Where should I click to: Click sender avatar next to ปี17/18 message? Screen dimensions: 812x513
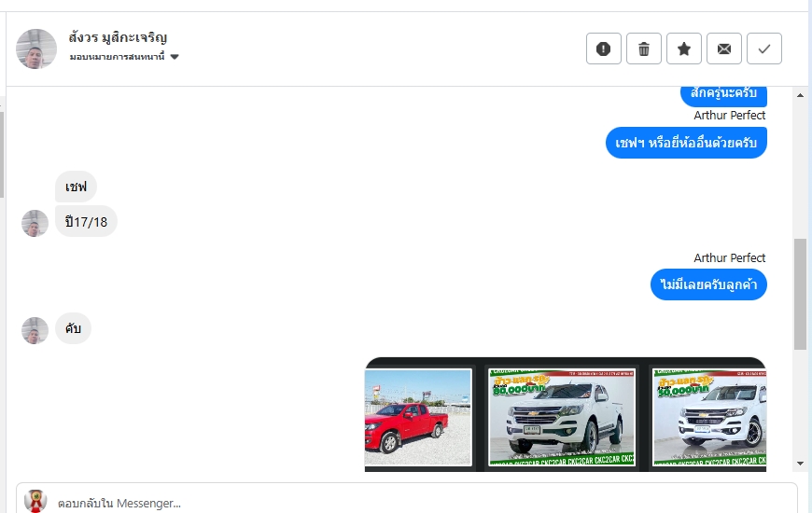point(35,223)
